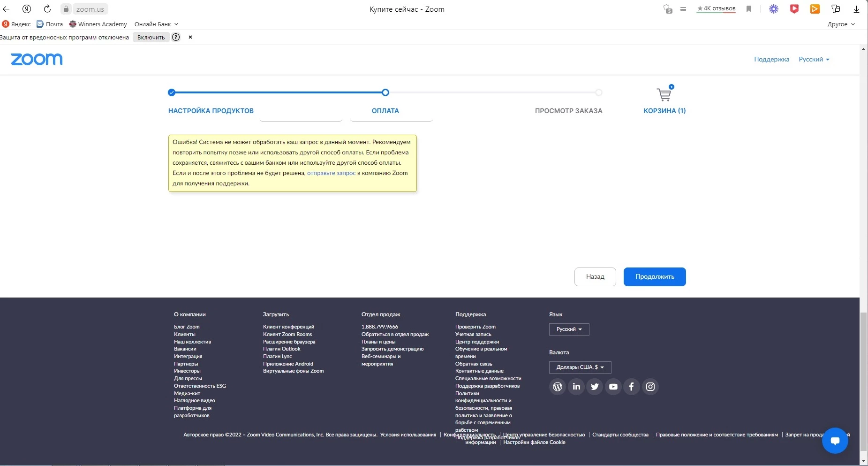Viewport: 868px width, 466px height.
Task: Open the Яндекс bookmark
Action: (16, 24)
